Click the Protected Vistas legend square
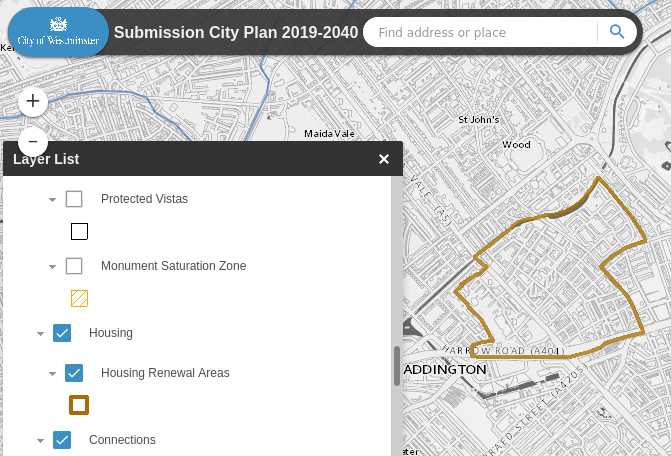Viewport: 671px width, 456px height. pos(80,232)
